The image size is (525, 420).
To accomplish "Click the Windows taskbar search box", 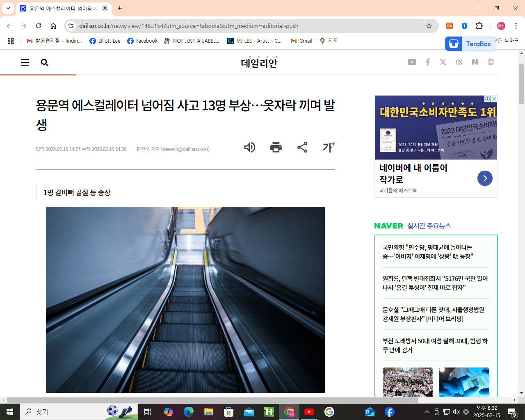I will (79, 412).
